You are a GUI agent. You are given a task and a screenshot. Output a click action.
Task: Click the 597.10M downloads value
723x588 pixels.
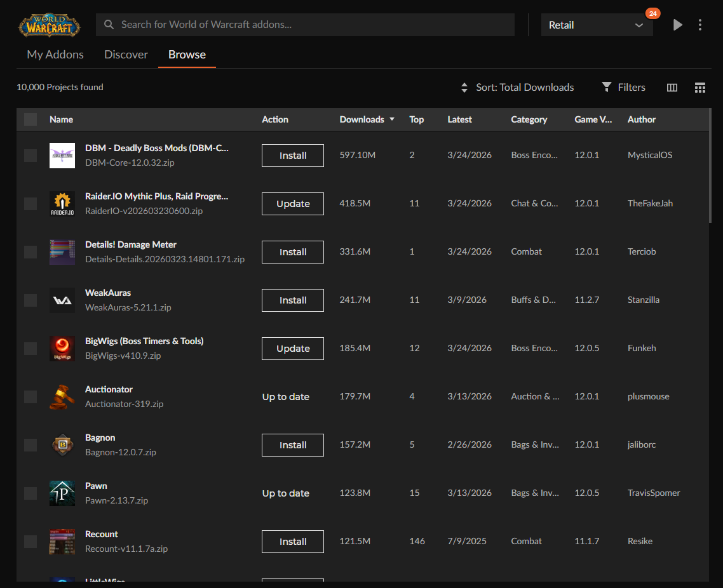357,156
